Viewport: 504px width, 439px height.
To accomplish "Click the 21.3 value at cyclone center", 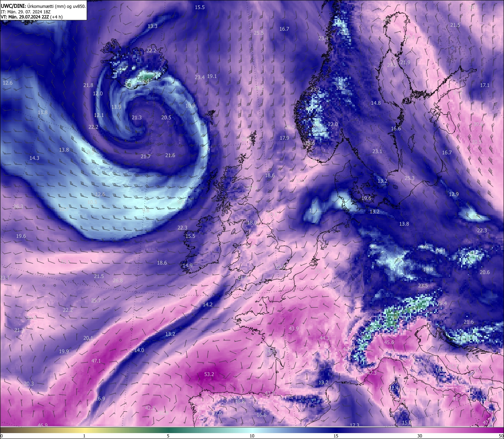I will 137,117.
